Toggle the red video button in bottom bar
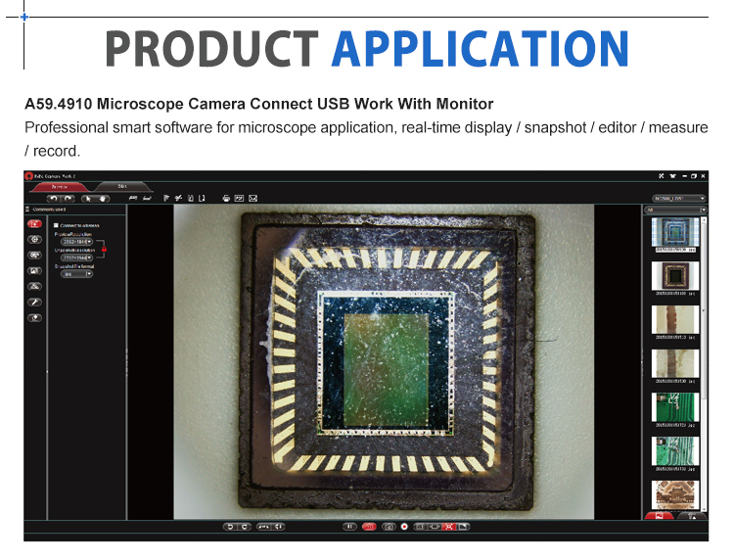734x560 pixels. point(369,527)
